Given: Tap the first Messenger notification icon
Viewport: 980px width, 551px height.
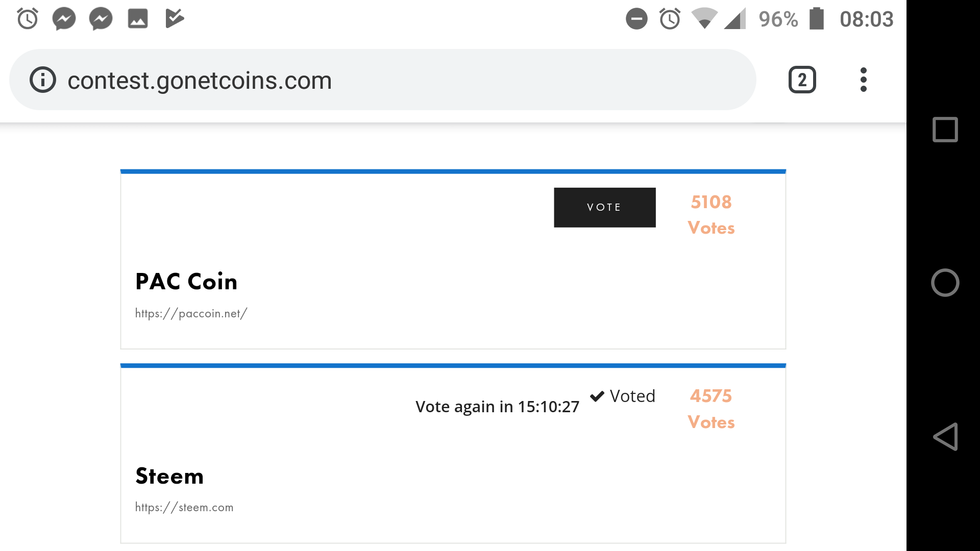Looking at the screenshot, I should point(64,19).
